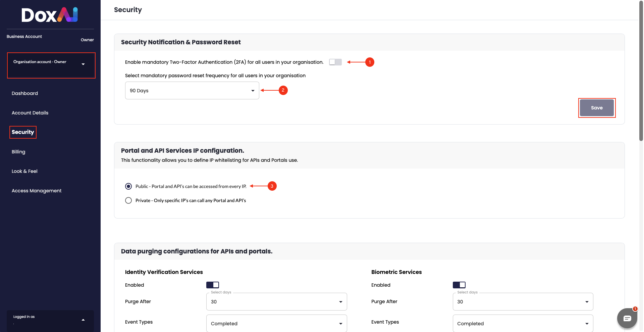Toggle Biometric Services Enabled switch
Screen dimensions: 644x332
[x=459, y=285]
